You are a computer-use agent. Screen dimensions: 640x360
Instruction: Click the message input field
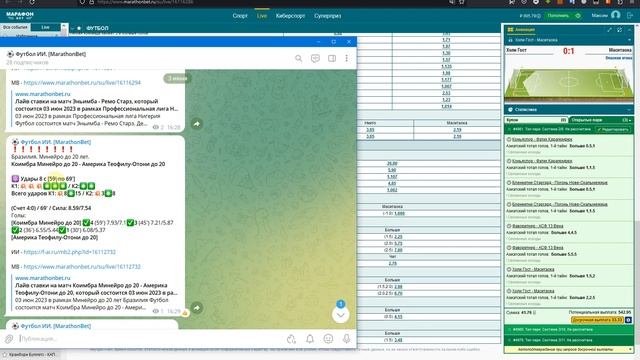tap(151, 339)
